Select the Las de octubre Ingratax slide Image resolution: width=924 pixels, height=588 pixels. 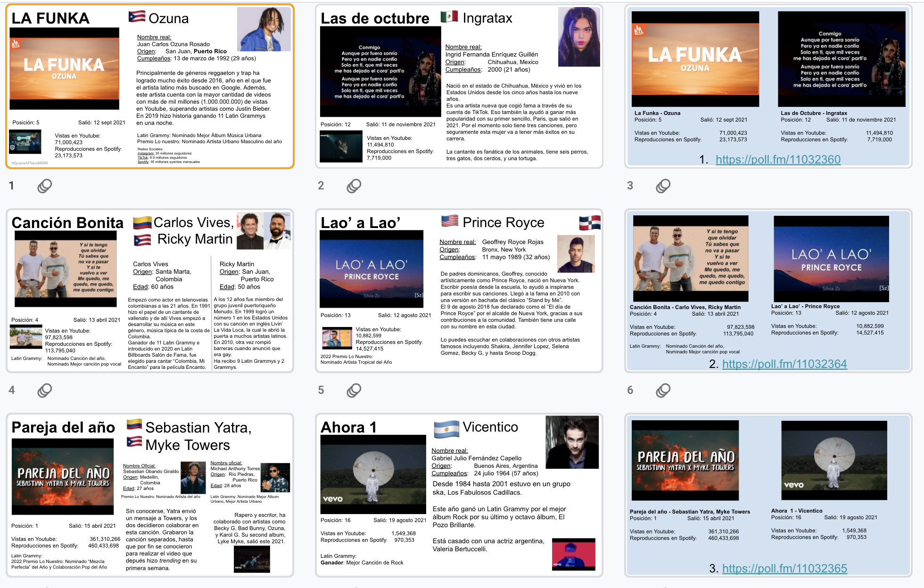(459, 86)
